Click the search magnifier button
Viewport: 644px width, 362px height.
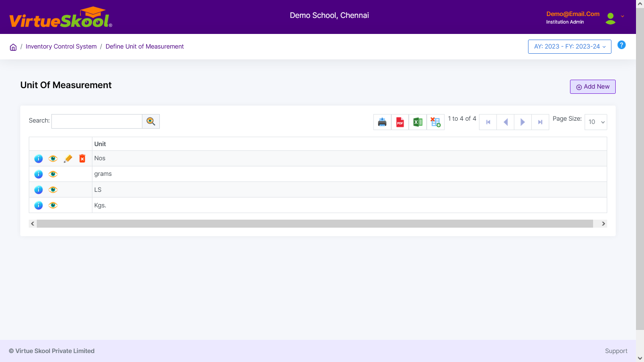tap(151, 121)
